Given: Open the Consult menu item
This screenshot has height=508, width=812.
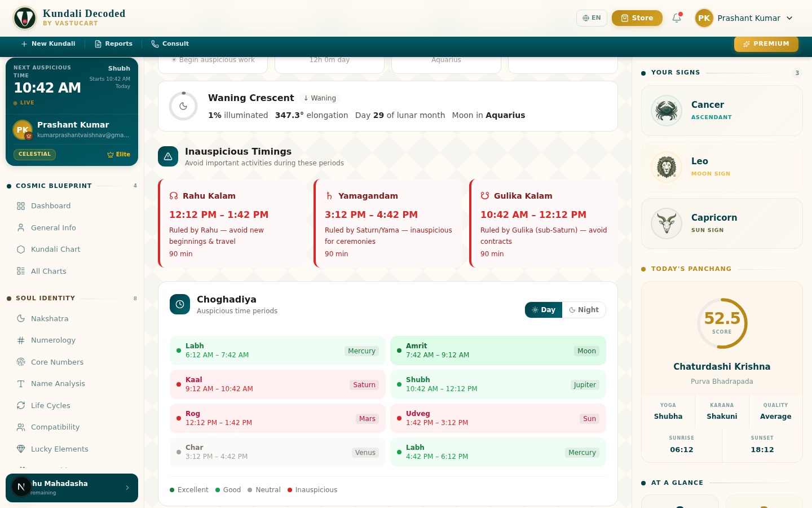Looking at the screenshot, I should (170, 44).
